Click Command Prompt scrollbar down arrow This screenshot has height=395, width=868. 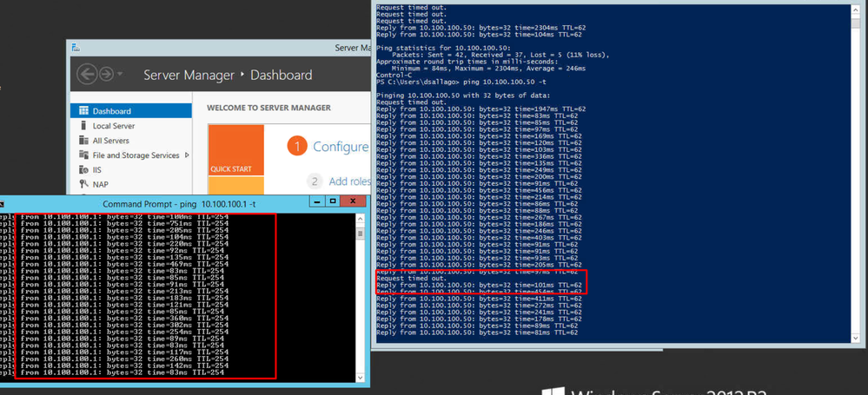click(360, 378)
